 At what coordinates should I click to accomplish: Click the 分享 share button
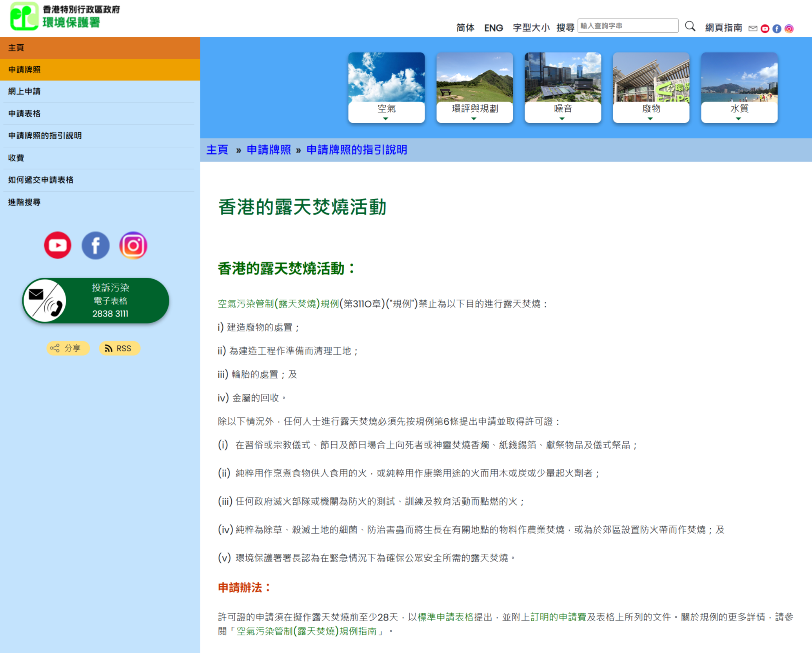(x=68, y=348)
